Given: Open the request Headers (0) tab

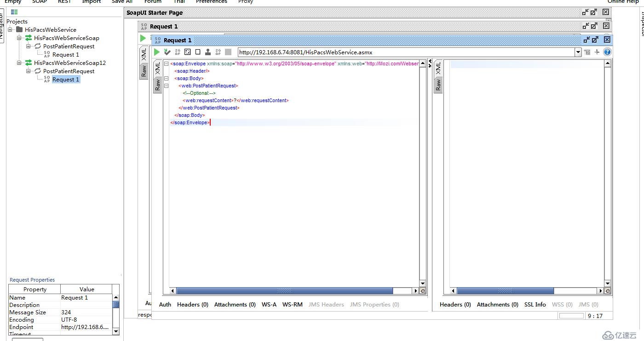Looking at the screenshot, I should pos(193,304).
